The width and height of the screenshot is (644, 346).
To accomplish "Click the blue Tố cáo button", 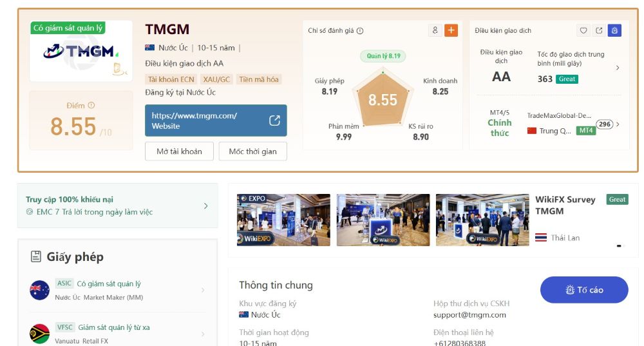I will pos(584,290).
